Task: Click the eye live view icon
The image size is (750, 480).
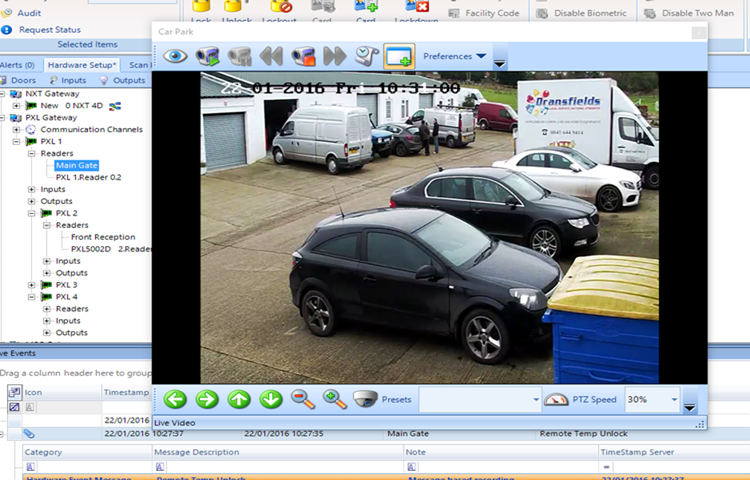Action: tap(175, 56)
